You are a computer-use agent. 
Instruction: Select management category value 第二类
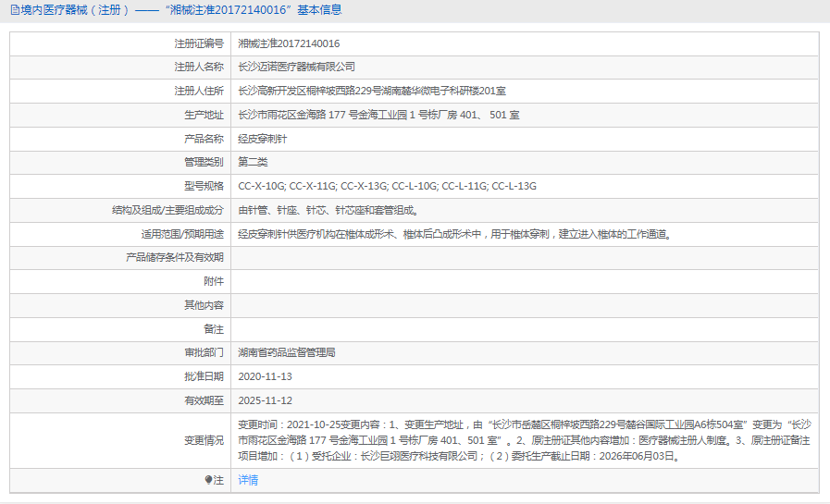tap(253, 162)
